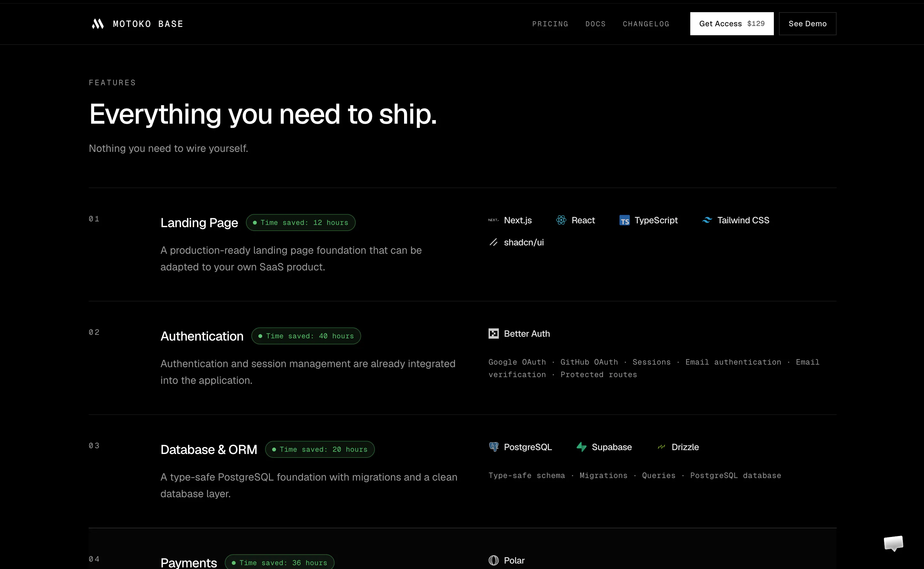Click the TypeScript TS icon

pos(624,220)
